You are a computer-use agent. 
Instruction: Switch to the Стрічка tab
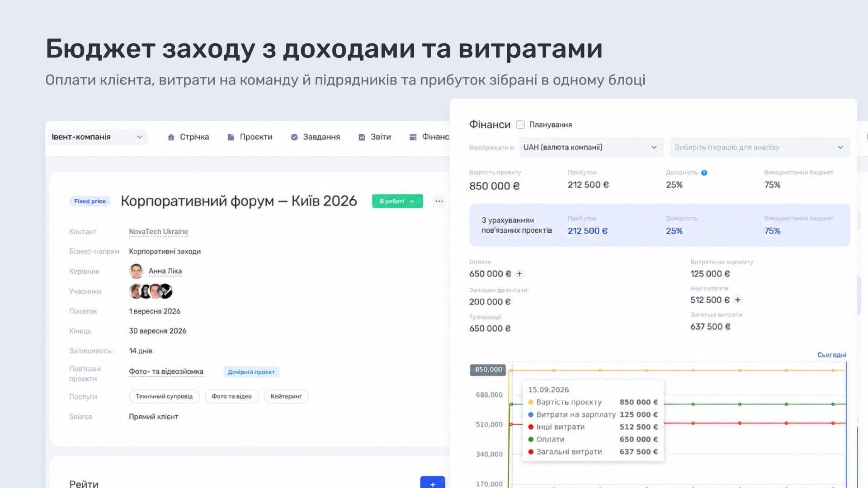pyautogui.click(x=188, y=137)
